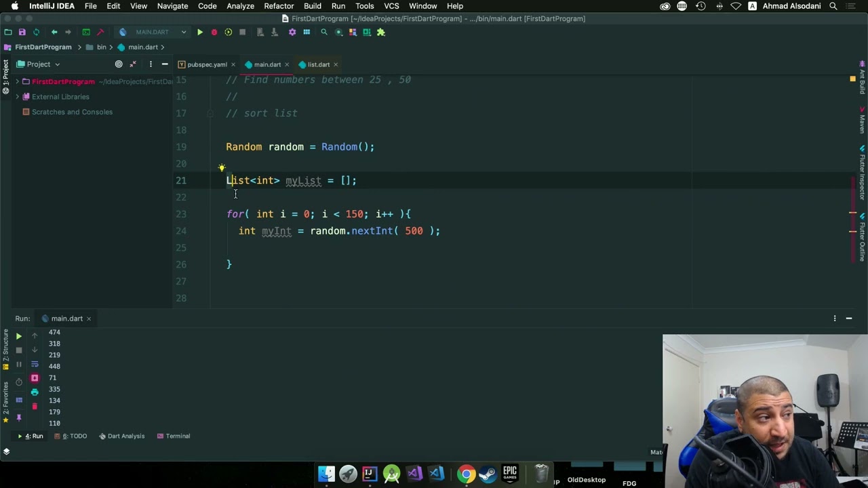Open Chrome from the macOS Dock
This screenshot has height=488, width=868.
tap(465, 474)
